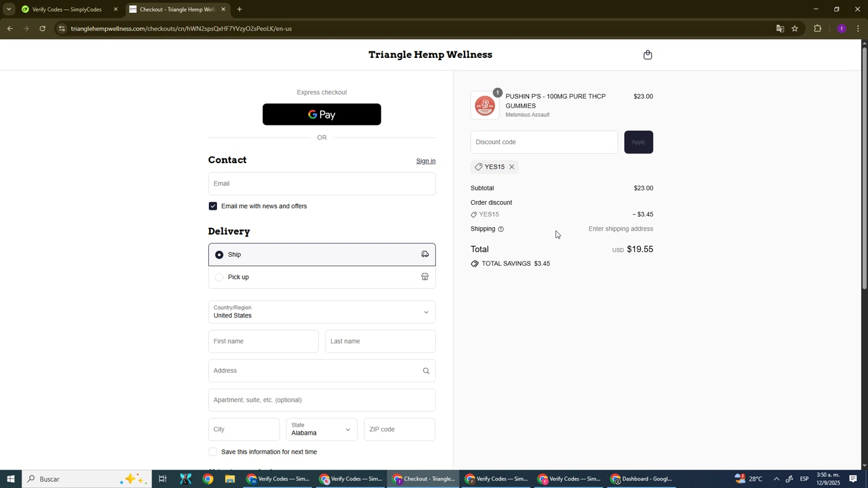Focus the ZIP code field
Viewport: 868px width, 488px height.
tap(399, 430)
